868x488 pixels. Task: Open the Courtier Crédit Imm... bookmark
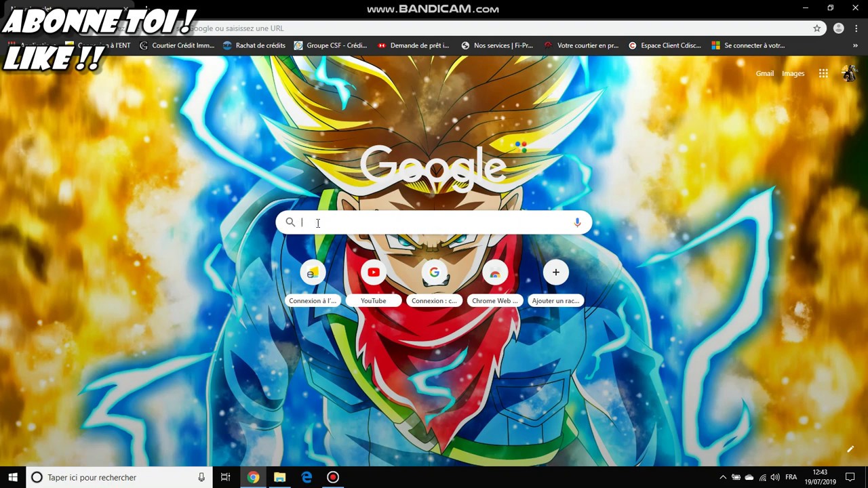[177, 45]
